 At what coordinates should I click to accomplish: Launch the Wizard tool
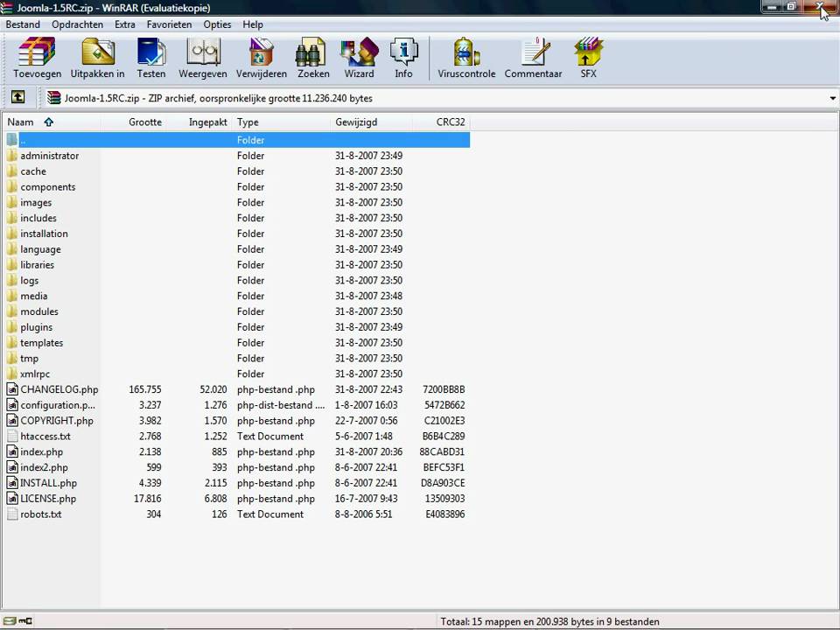coord(359,58)
